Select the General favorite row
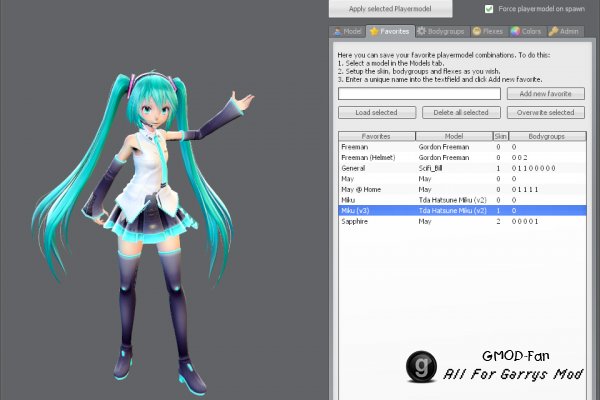The width and height of the screenshot is (600, 400). [462, 168]
